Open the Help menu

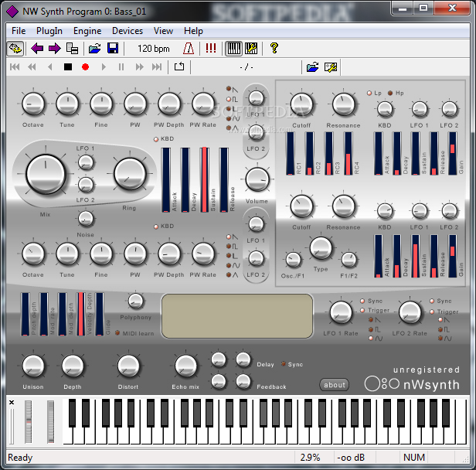coord(193,31)
